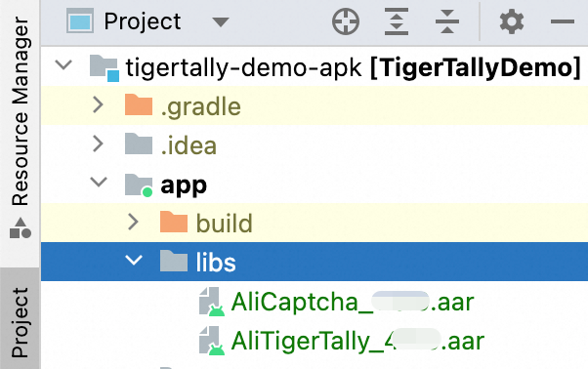Select the AliTigerTally aar file

tap(357, 342)
